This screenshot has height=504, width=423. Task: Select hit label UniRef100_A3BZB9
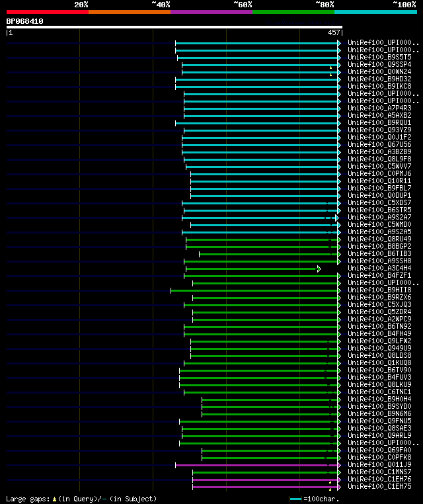379,151
